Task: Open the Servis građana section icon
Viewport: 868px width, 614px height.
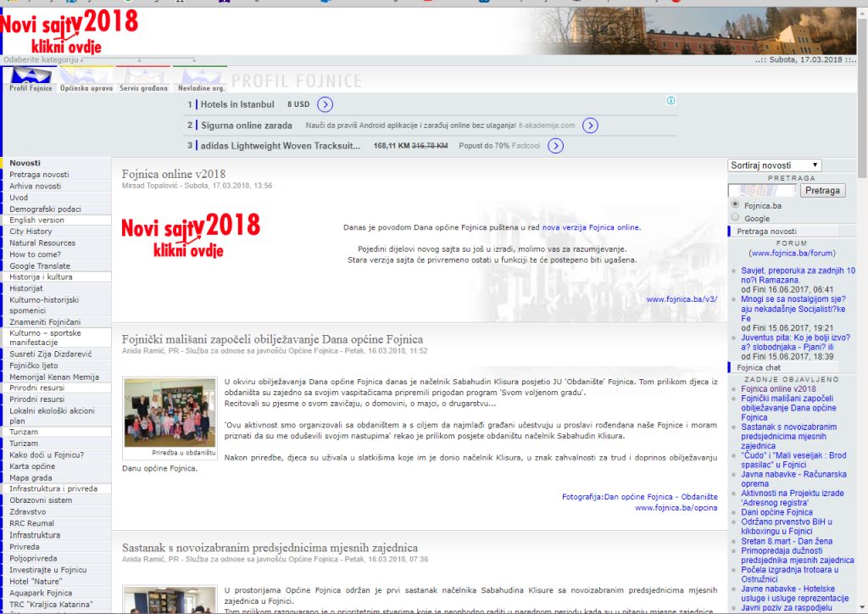Action: tap(143, 75)
